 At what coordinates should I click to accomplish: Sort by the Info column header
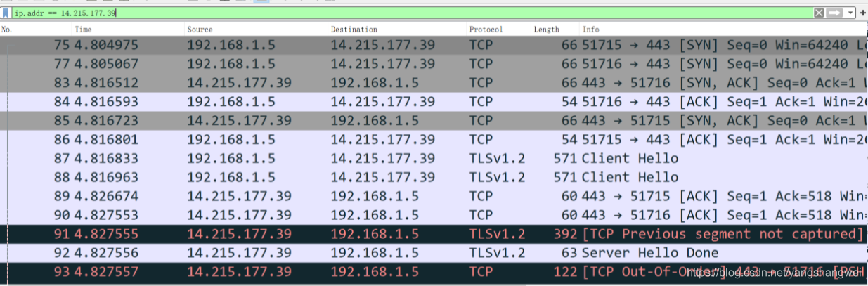(724, 30)
